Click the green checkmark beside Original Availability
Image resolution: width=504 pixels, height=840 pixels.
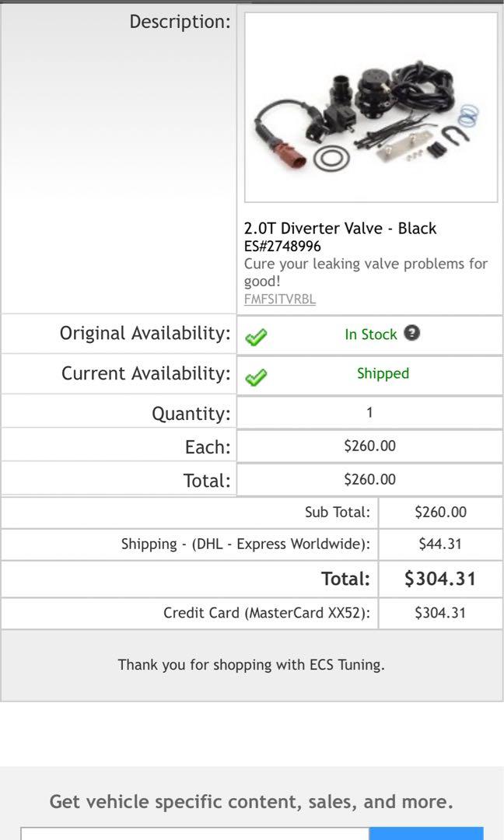(x=256, y=336)
